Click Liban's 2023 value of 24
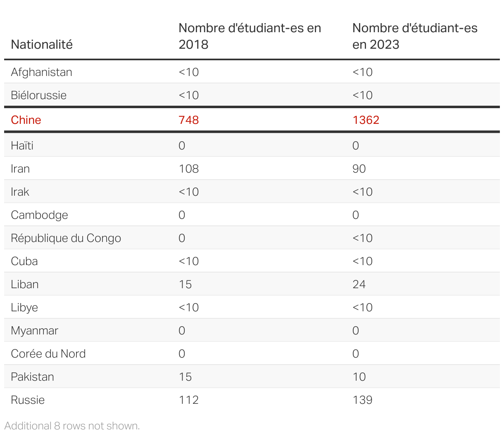504x436 pixels. 359,284
